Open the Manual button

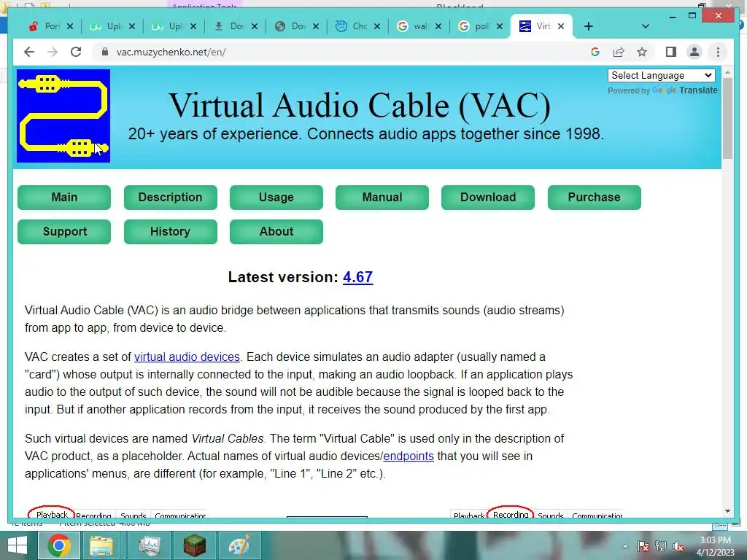coord(382,197)
